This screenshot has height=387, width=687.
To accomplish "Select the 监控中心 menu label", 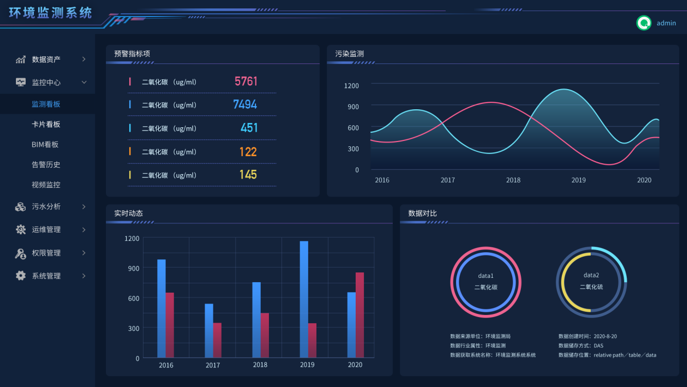I will coord(46,82).
